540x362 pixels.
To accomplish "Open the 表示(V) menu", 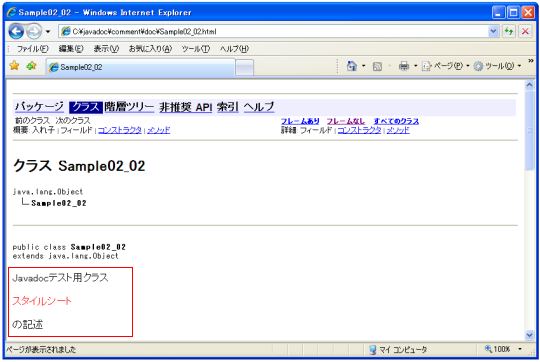I will pos(106,49).
